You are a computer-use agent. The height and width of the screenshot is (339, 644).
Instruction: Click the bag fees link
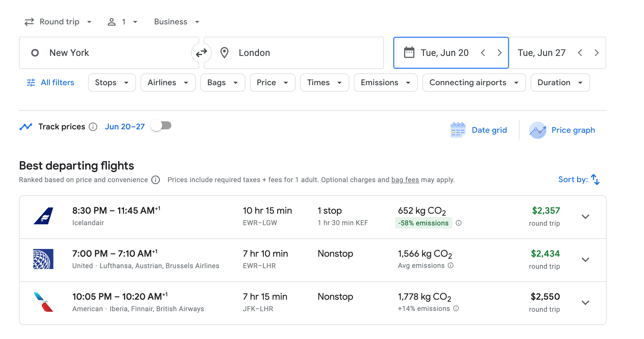click(405, 180)
